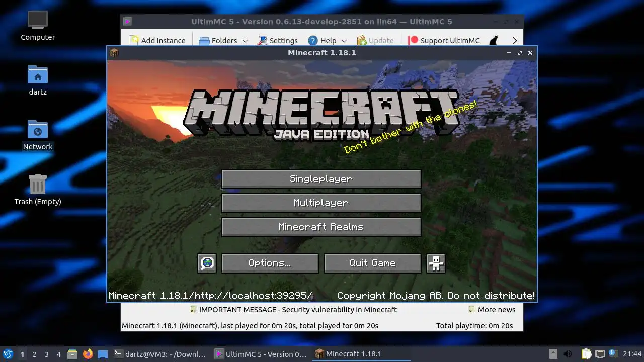Maximize the Minecraft 1.18.1 window
This screenshot has height=362, width=644.
pyautogui.click(x=520, y=53)
